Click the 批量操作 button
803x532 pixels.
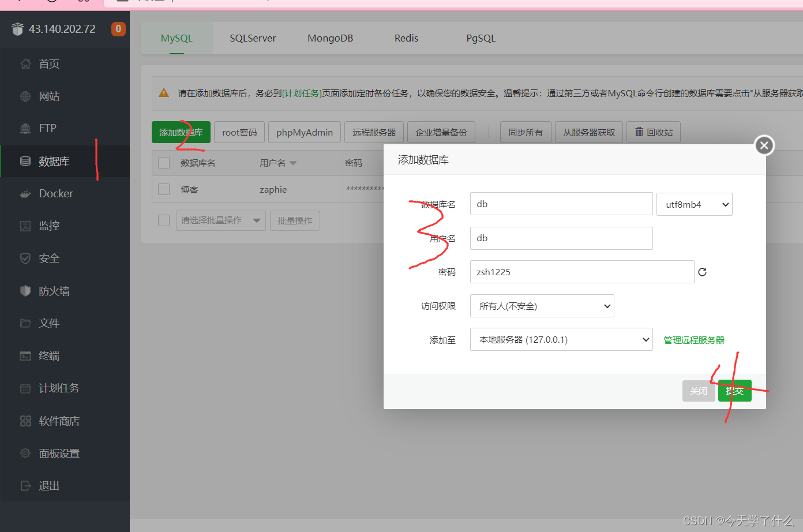(295, 220)
